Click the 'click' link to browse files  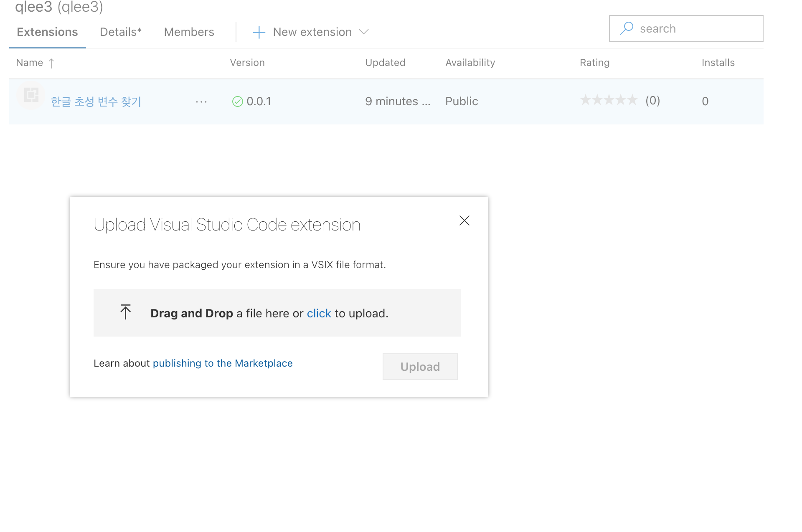coord(319,313)
